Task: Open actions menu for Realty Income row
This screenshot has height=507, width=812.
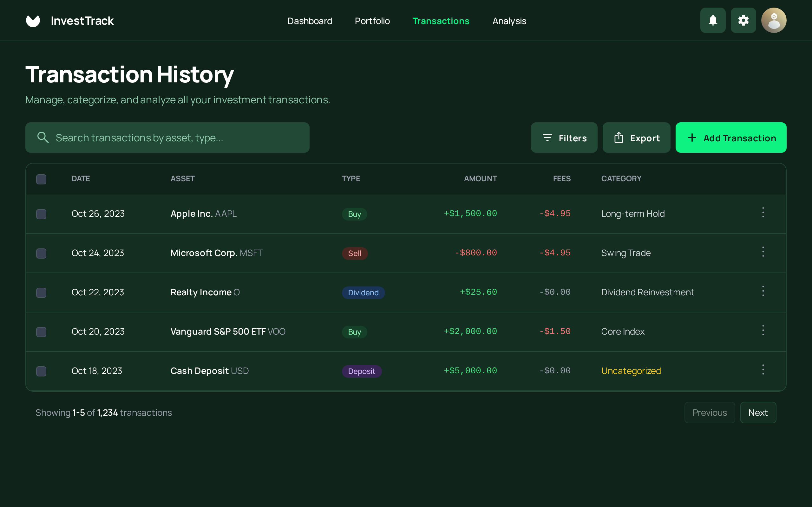Action: coord(763,291)
